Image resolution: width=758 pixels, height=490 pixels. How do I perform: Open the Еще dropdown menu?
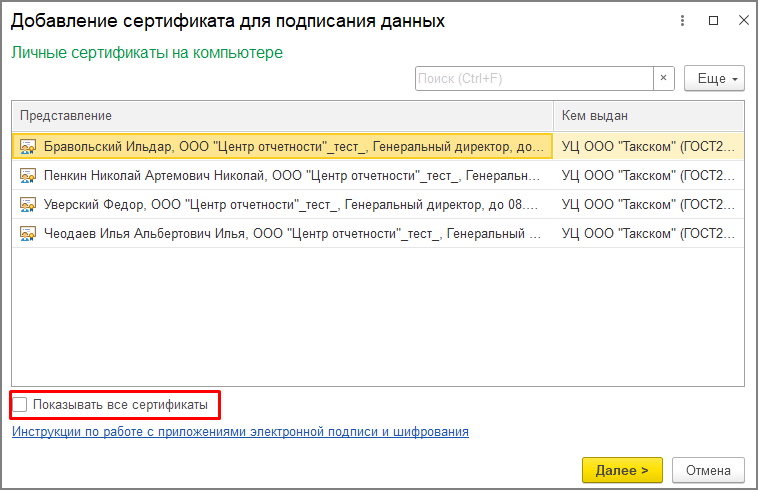714,78
